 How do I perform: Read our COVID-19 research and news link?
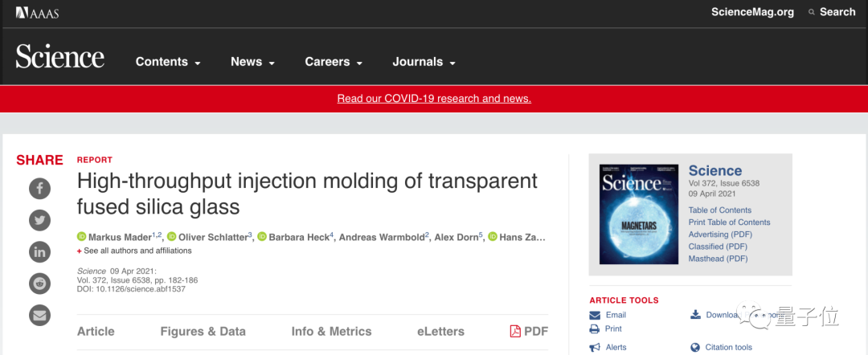[434, 99]
